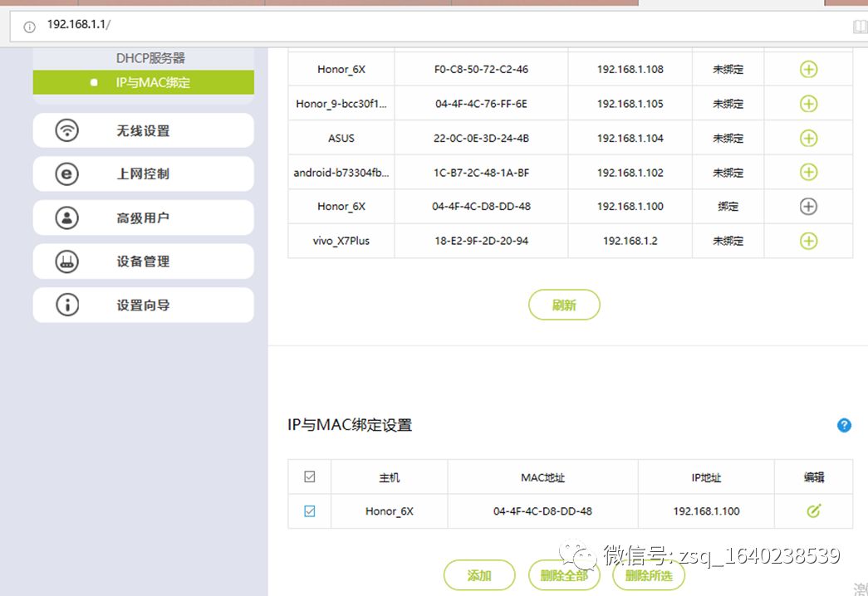Click the edit icon for Honor_6X binding
Screen dimensions: 868x596
(813, 511)
